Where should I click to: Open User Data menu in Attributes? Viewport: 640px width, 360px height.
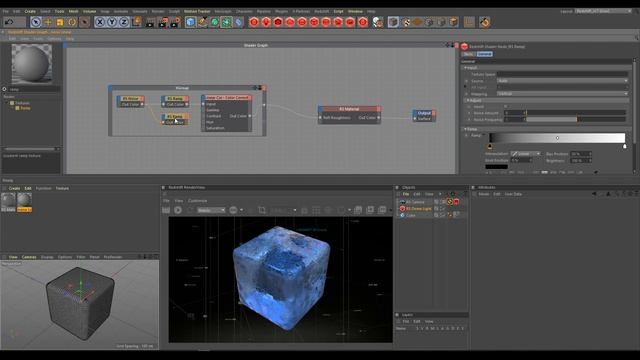[x=513, y=194]
